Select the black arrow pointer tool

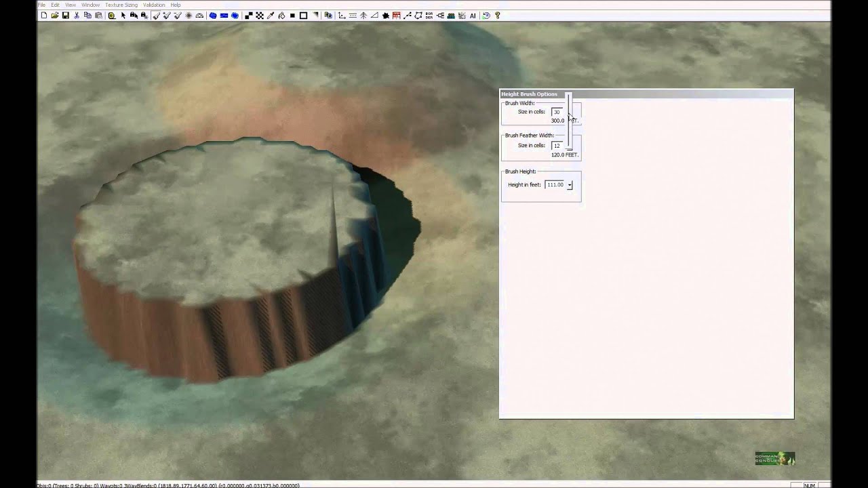(123, 15)
